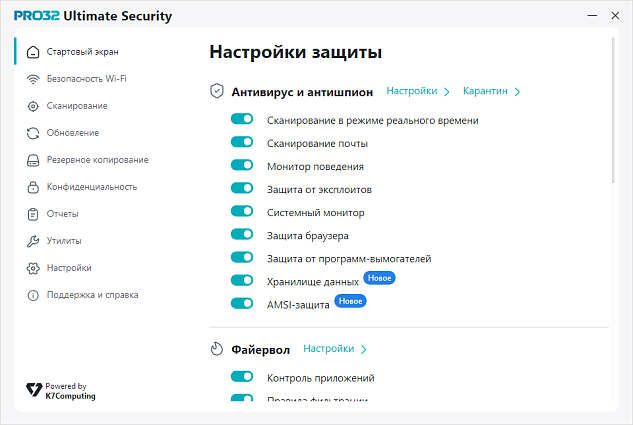633x425 pixels.
Task: Click the info circle icon for Поддержка и справка
Action: 33,295
